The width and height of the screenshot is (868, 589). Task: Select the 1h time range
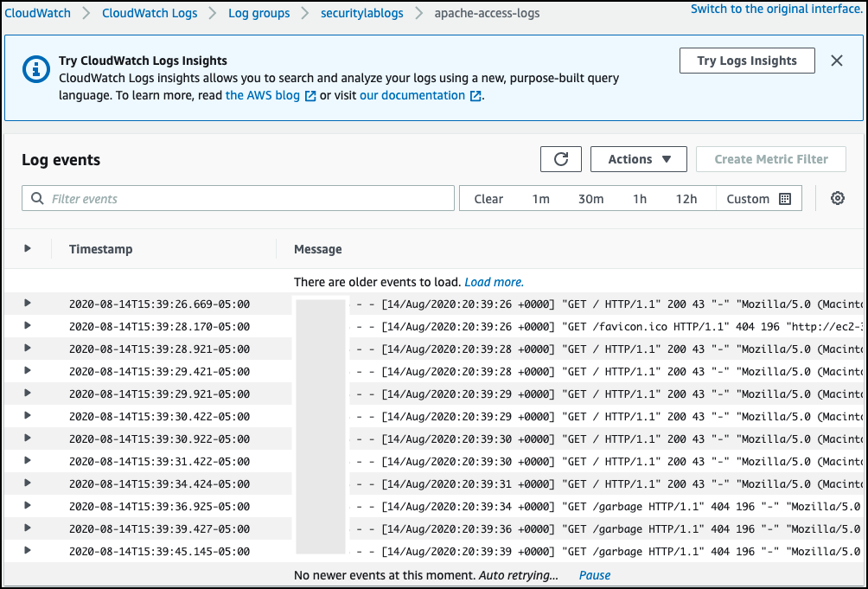point(640,199)
